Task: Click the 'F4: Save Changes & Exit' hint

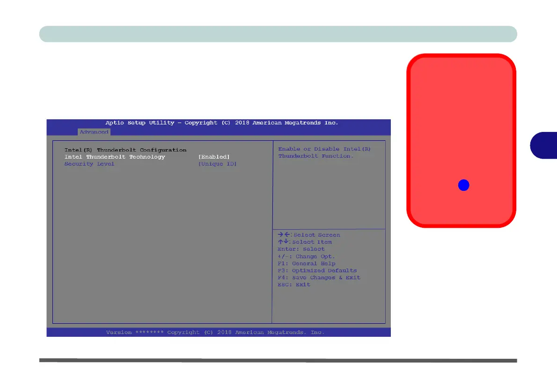Action: [x=319, y=278]
